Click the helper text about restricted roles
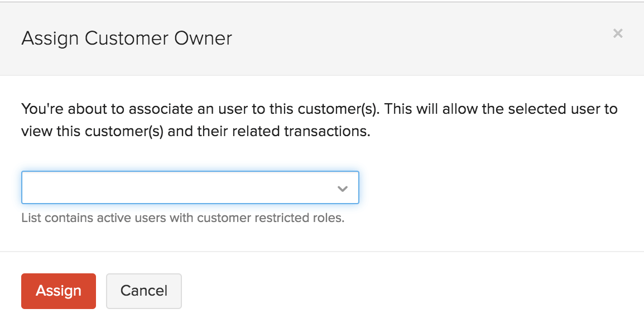Screen dimensions: 644x328 tap(184, 218)
